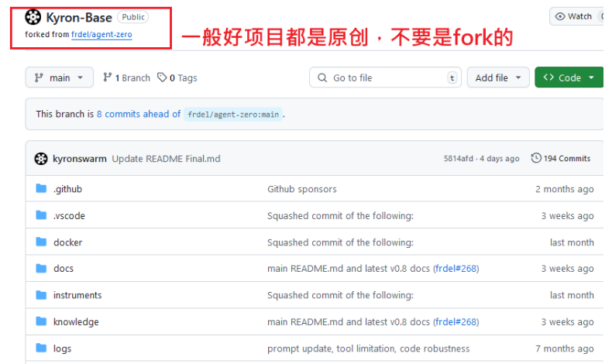The width and height of the screenshot is (612, 364).
Task: Click the Kyron-Base repository avatar icon
Action: coord(33,17)
